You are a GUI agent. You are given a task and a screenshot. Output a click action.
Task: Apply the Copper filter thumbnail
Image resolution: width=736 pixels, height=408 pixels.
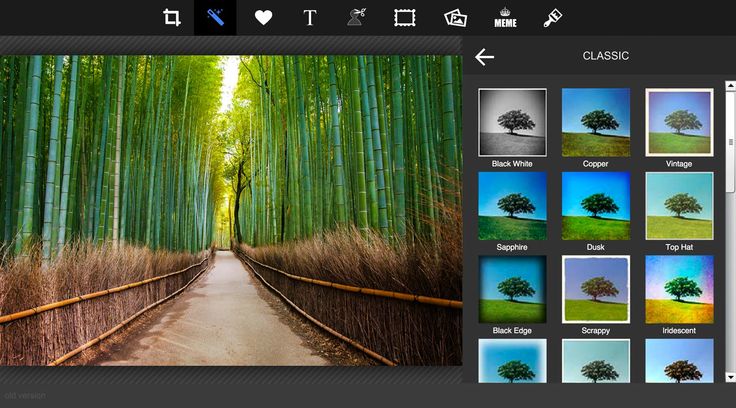pos(596,122)
